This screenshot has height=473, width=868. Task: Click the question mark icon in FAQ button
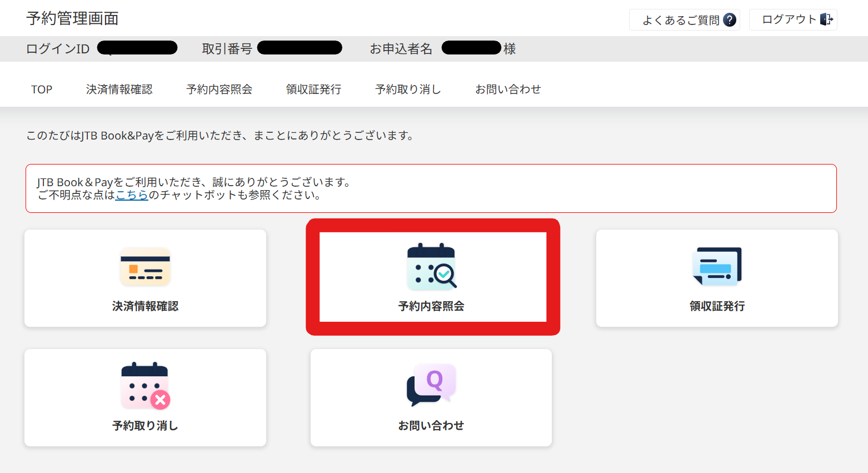coord(730,20)
